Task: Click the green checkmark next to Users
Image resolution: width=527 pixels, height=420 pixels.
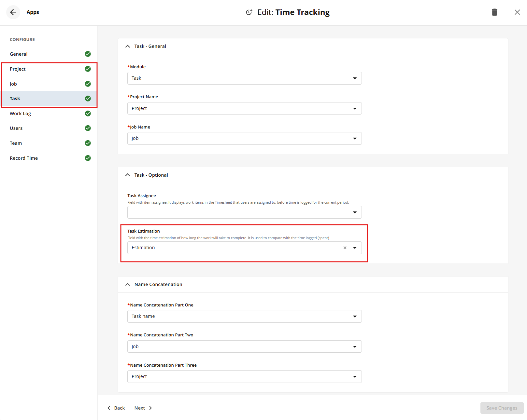Action: click(88, 128)
